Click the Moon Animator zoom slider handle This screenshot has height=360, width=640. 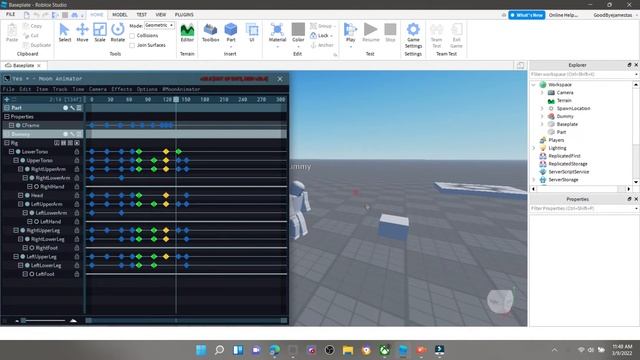(x=23, y=321)
